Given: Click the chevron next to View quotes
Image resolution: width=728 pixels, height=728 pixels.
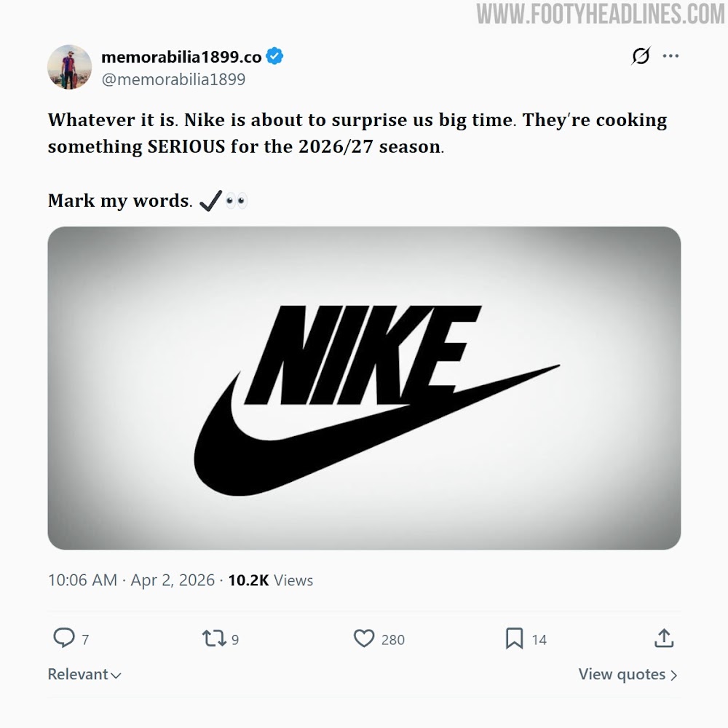Looking at the screenshot, I should tap(673, 676).
